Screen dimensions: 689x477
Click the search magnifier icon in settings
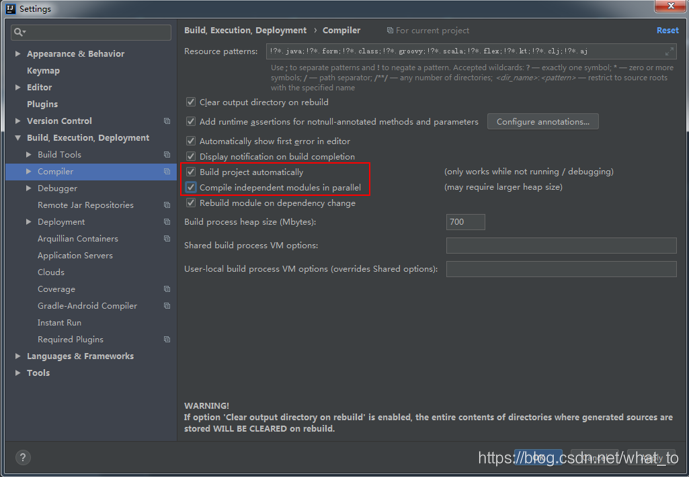tap(19, 32)
